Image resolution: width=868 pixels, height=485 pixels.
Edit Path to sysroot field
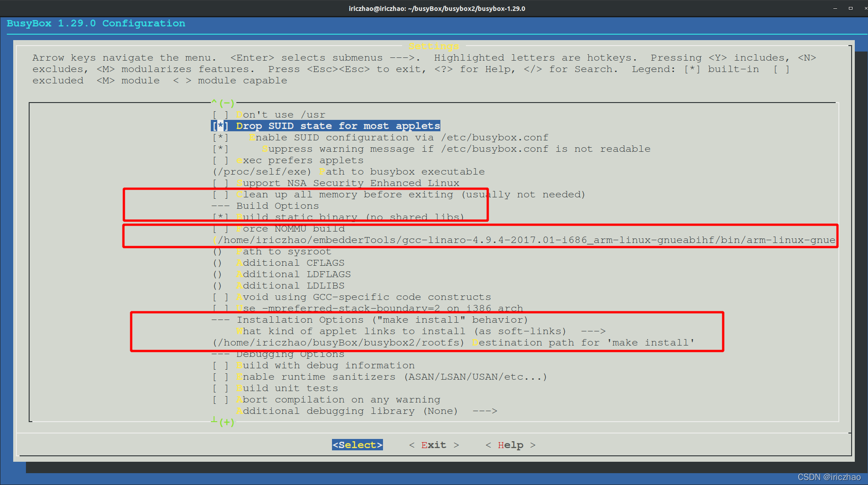271,252
